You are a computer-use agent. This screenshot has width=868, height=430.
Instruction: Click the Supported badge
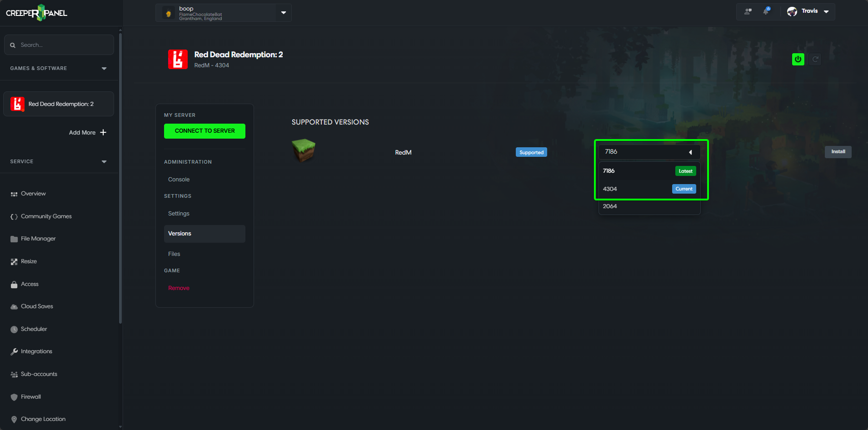(x=531, y=152)
